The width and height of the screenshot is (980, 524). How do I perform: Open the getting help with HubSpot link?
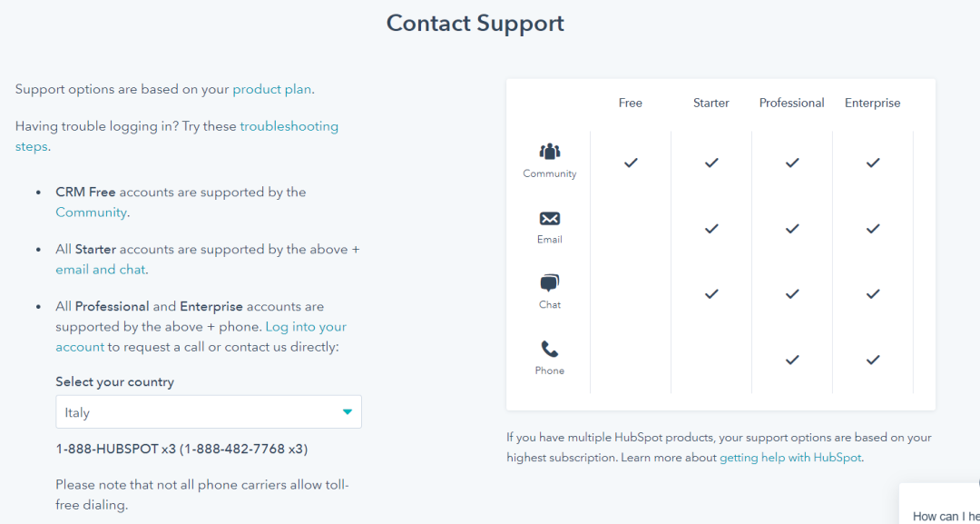pyautogui.click(x=790, y=458)
